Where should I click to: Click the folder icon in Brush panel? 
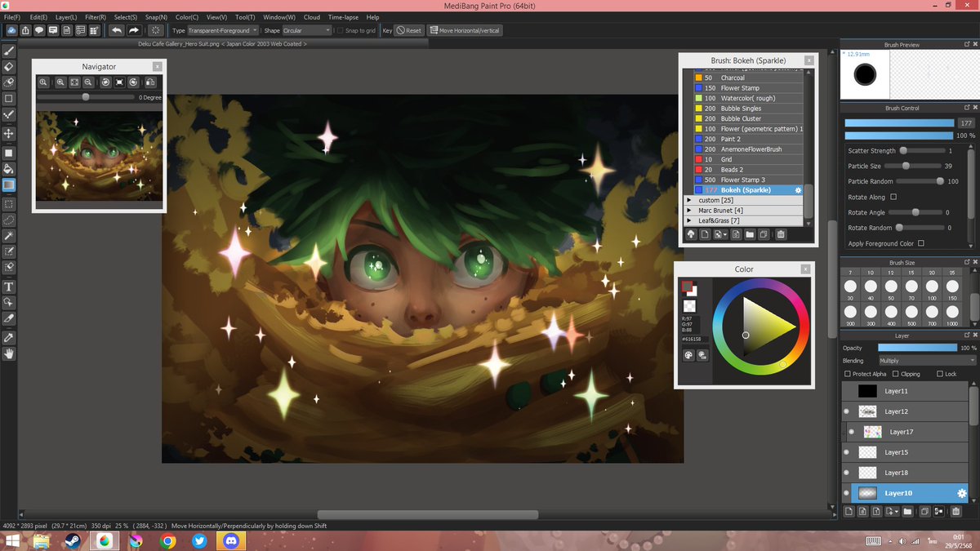pos(749,234)
